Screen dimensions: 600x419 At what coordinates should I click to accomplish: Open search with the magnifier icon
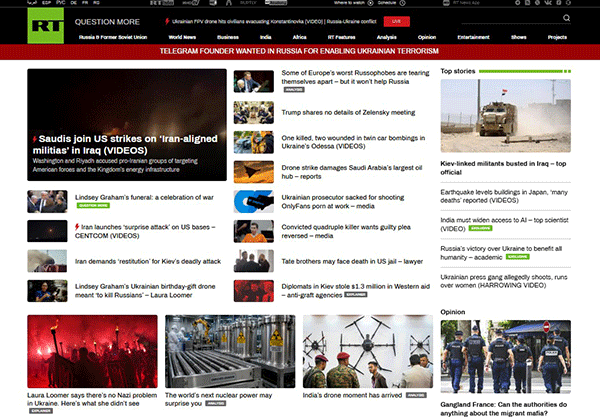click(566, 18)
